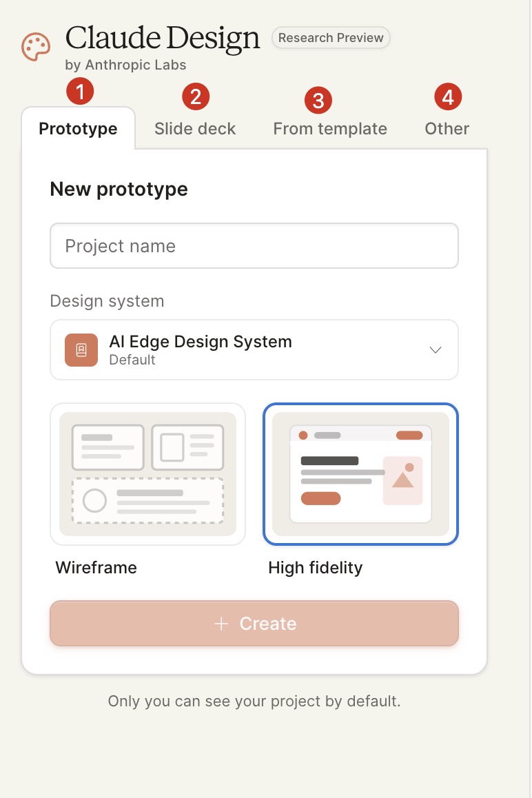Focus the Project name input field
532x798 pixels.
(254, 246)
